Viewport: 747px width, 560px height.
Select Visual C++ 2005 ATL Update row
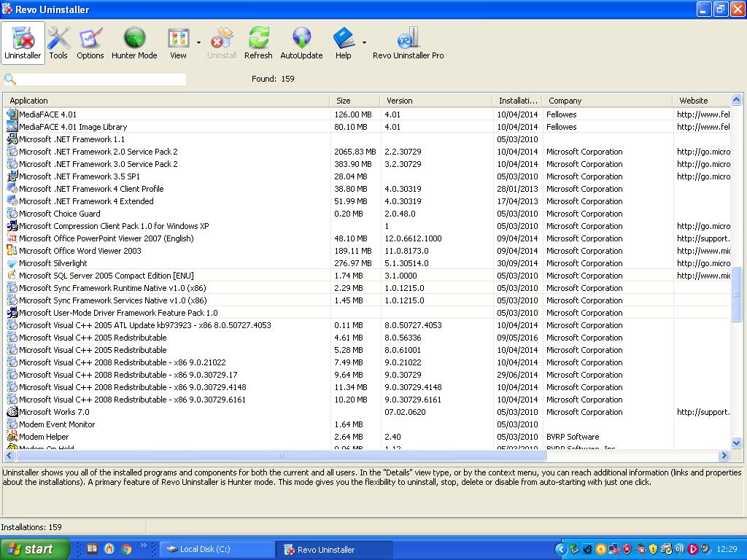tap(367, 325)
